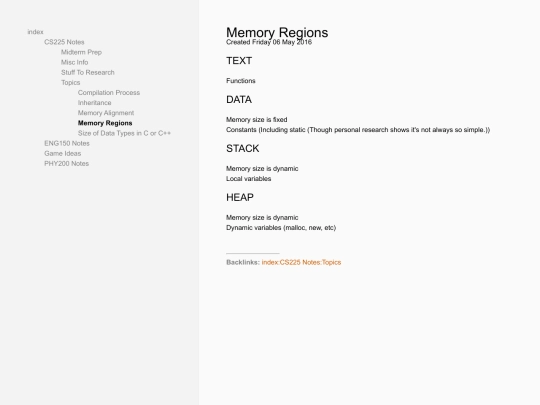Click the Dynamic variables (malloc, new, etc) line
This screenshot has width=540, height=405.
[281, 228]
